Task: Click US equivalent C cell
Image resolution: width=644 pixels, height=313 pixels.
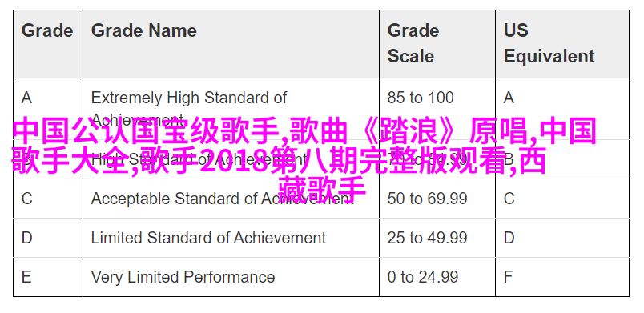Action: (562, 199)
